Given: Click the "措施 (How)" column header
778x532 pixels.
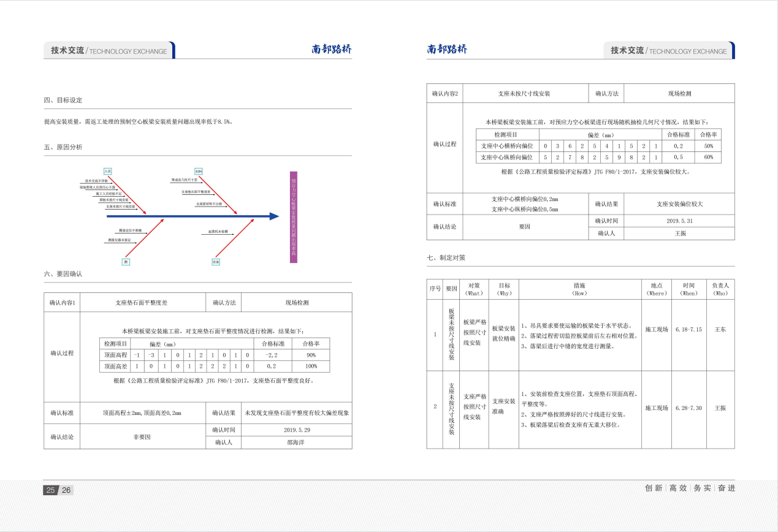Looking at the screenshot, I should click(x=579, y=289).
